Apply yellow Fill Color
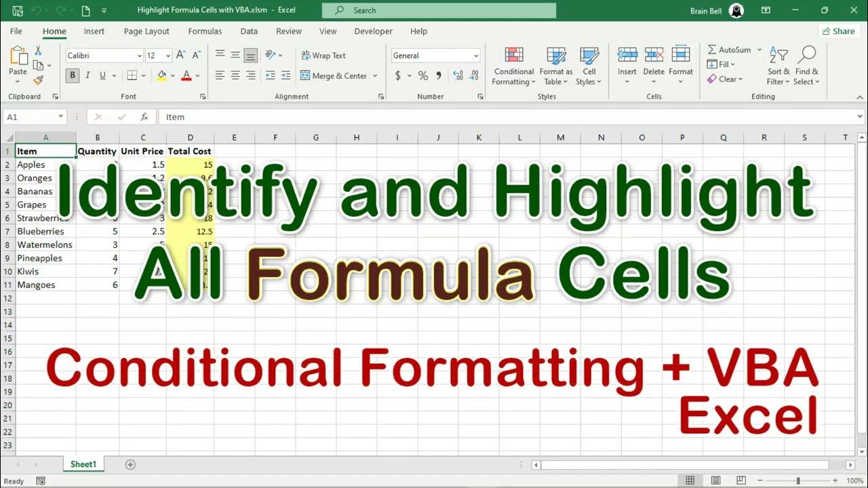The width and height of the screenshot is (868, 488). (x=161, y=76)
